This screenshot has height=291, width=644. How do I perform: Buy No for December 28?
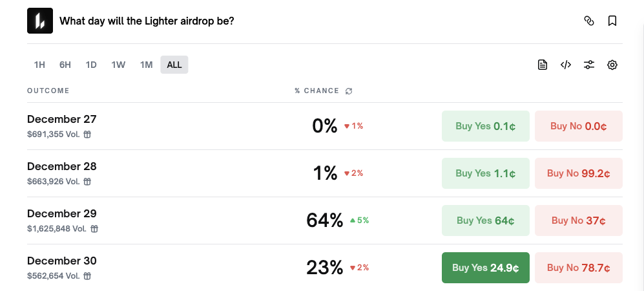(578, 173)
